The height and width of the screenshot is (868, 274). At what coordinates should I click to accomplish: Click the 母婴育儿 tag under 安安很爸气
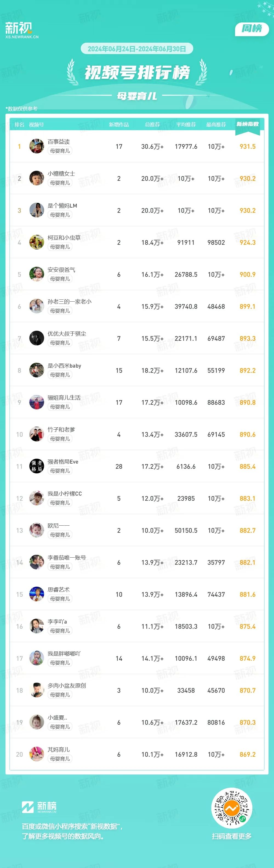(x=60, y=279)
